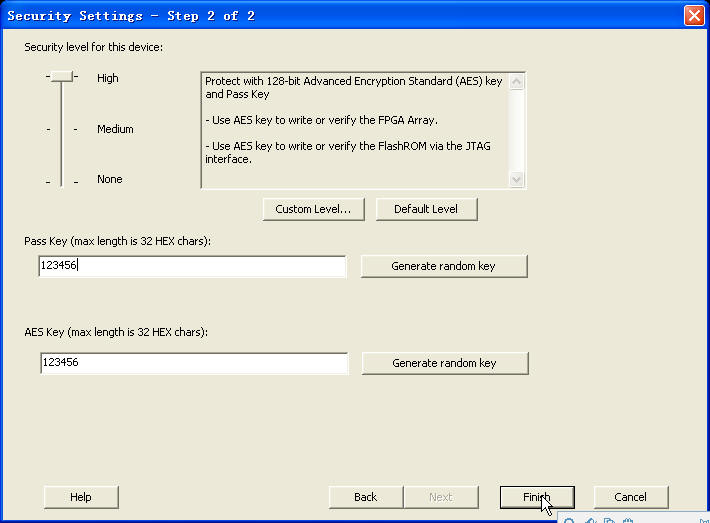Click 'Security level for this device:' label
Image resolution: width=710 pixels, height=523 pixels.
(x=93, y=47)
